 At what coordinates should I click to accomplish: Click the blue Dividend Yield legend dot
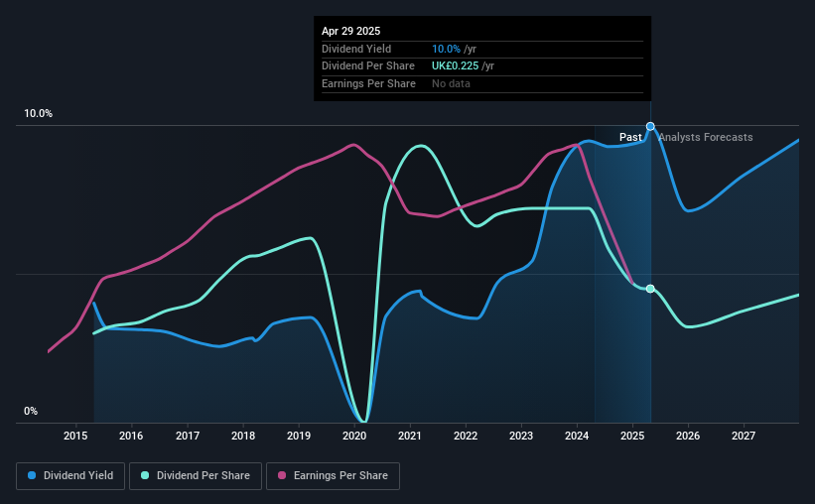[x=32, y=475]
